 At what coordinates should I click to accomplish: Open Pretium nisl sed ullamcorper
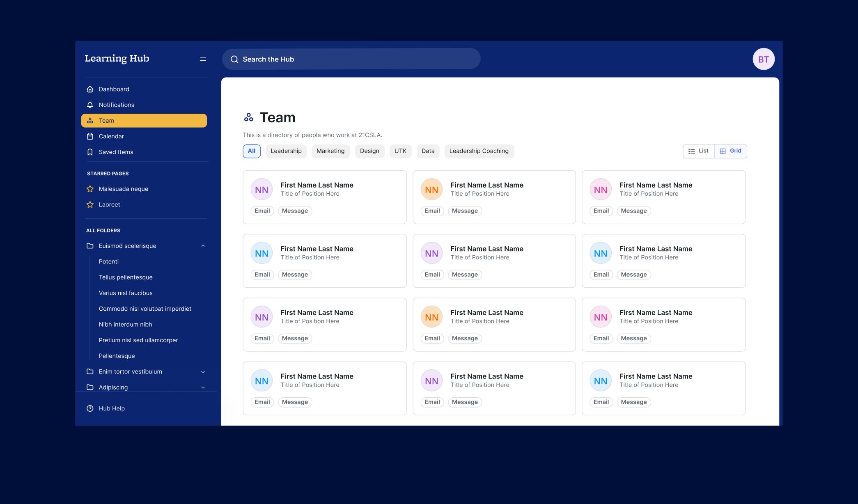[x=138, y=340]
